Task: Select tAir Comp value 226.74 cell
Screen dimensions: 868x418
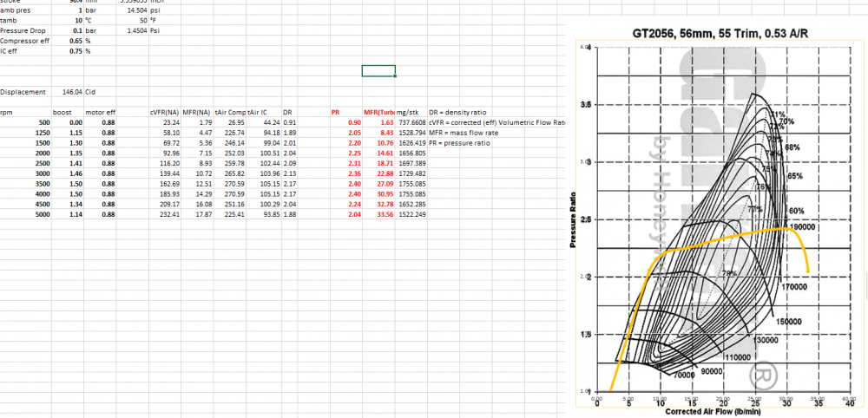Action: [230, 133]
